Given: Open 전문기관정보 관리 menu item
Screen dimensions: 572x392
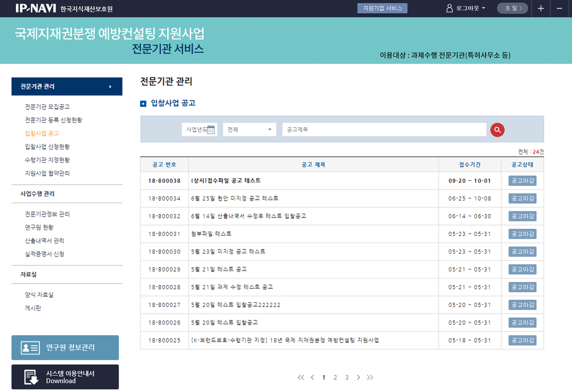Looking at the screenshot, I should 47,214.
